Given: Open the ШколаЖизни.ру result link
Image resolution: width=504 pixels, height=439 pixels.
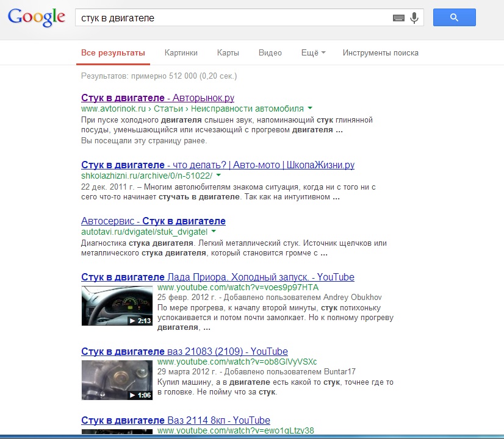Looking at the screenshot, I should 217,165.
